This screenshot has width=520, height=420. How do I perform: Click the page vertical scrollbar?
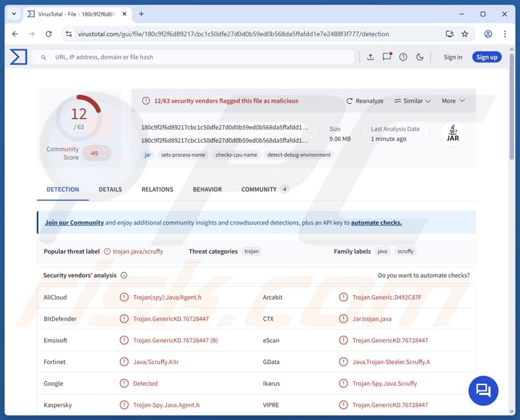511,107
